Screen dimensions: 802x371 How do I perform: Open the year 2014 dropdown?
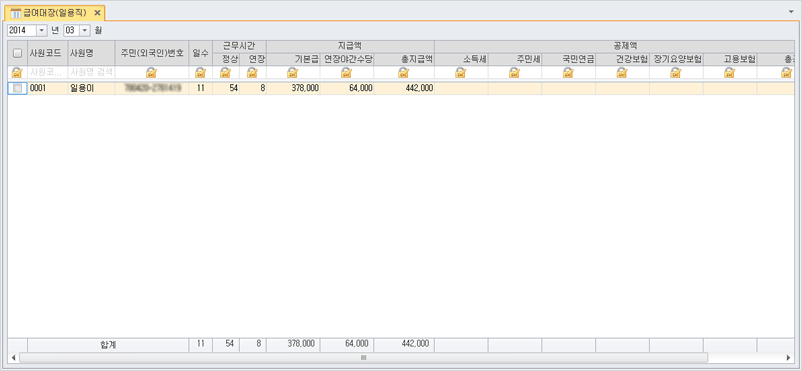tap(41, 30)
